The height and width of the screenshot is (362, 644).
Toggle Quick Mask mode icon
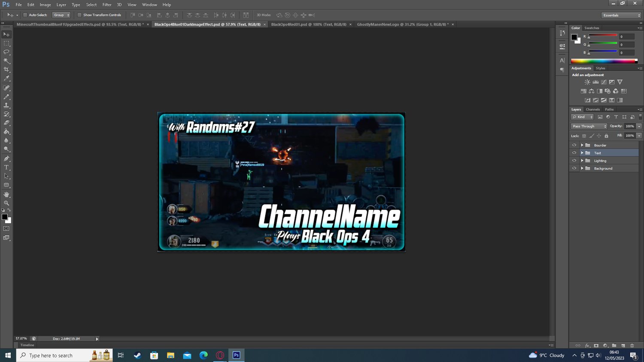pyautogui.click(x=6, y=229)
